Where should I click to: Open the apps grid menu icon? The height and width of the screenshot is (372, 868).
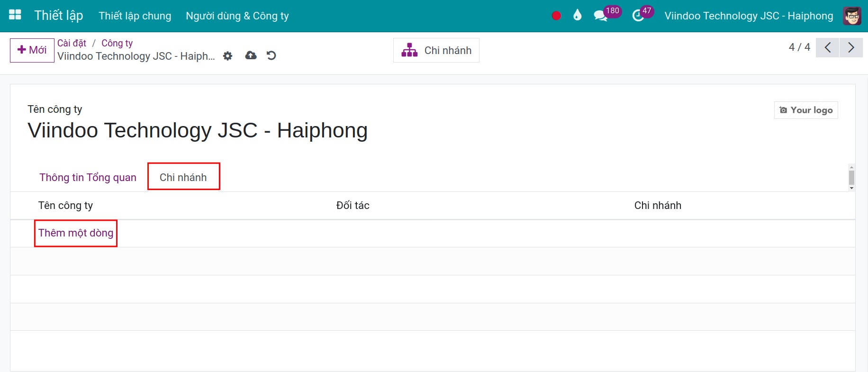(15, 15)
